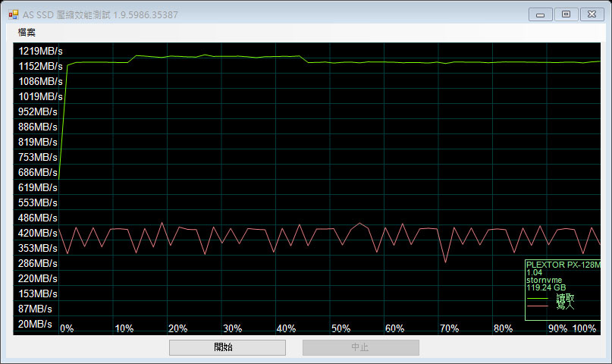Click the 286MB/s axis label
612x364 pixels.
click(x=37, y=263)
